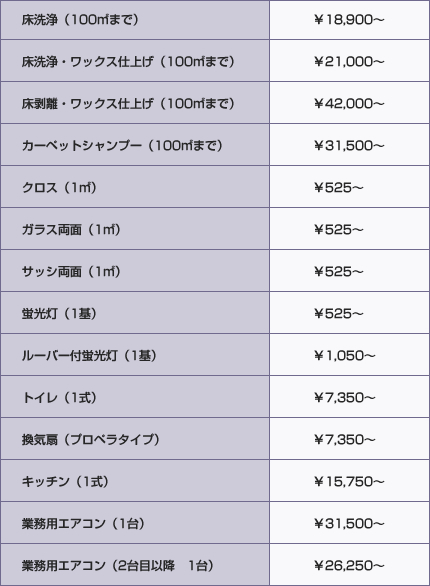
Task: Select the ¥18,900～ price cell
Action: click(349, 20)
